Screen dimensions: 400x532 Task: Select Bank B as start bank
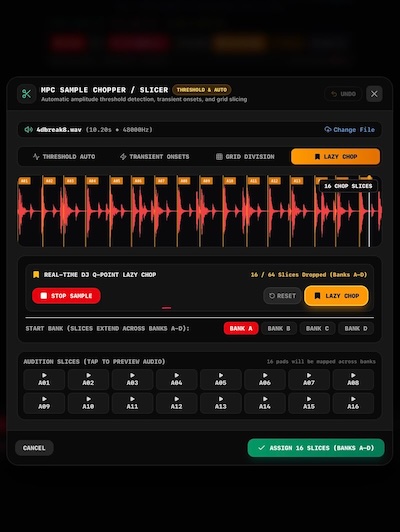279,328
